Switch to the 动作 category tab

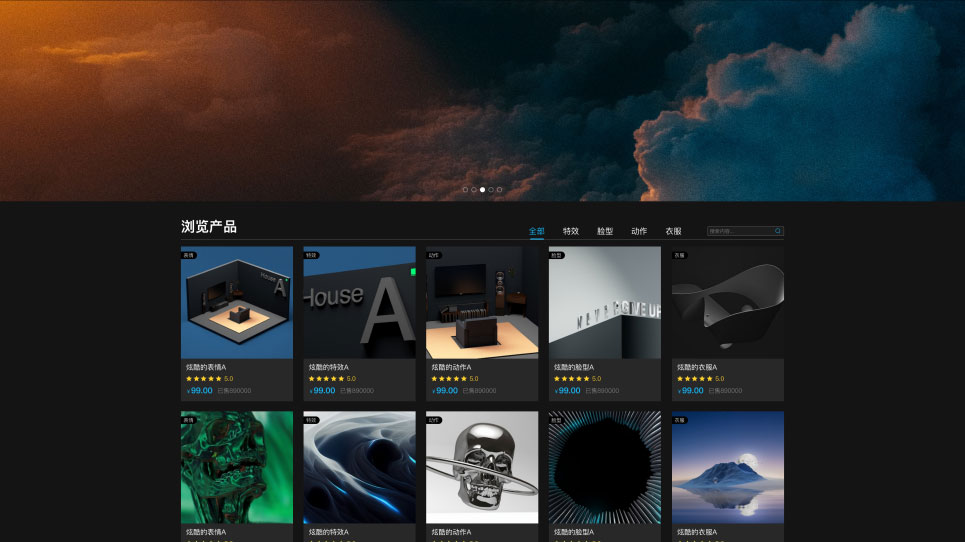639,231
